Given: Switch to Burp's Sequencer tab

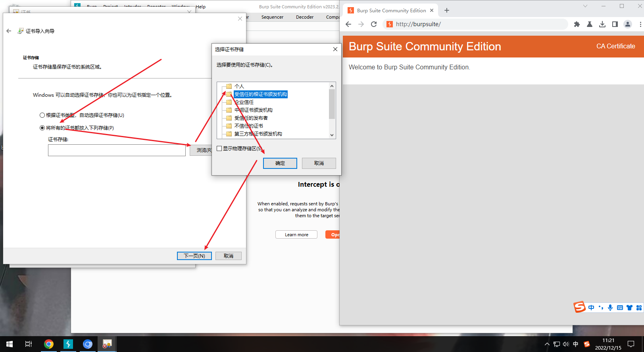Looking at the screenshot, I should pyautogui.click(x=272, y=17).
